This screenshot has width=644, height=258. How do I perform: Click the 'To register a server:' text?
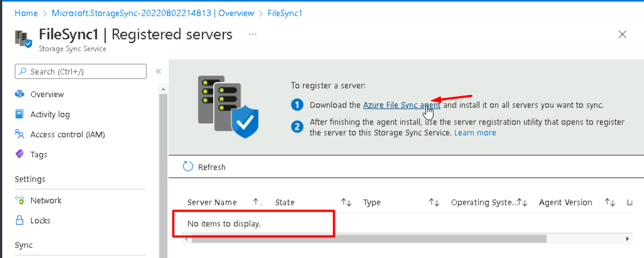tap(328, 85)
